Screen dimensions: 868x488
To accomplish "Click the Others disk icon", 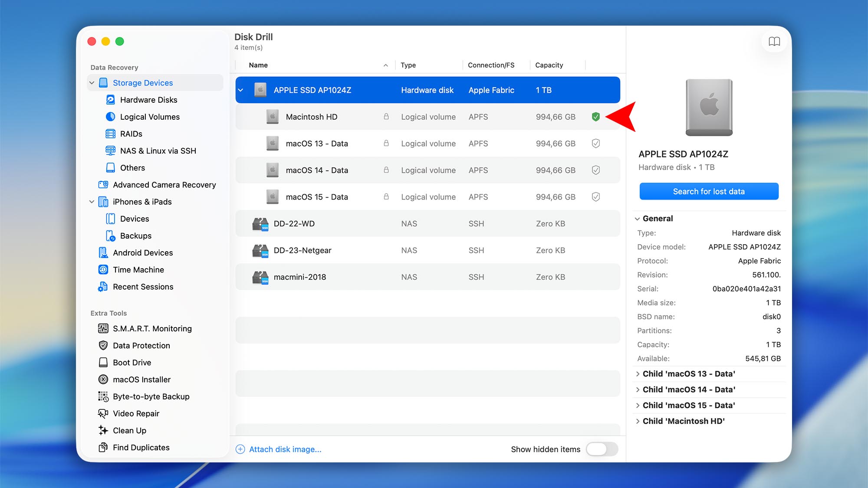I will pyautogui.click(x=111, y=167).
